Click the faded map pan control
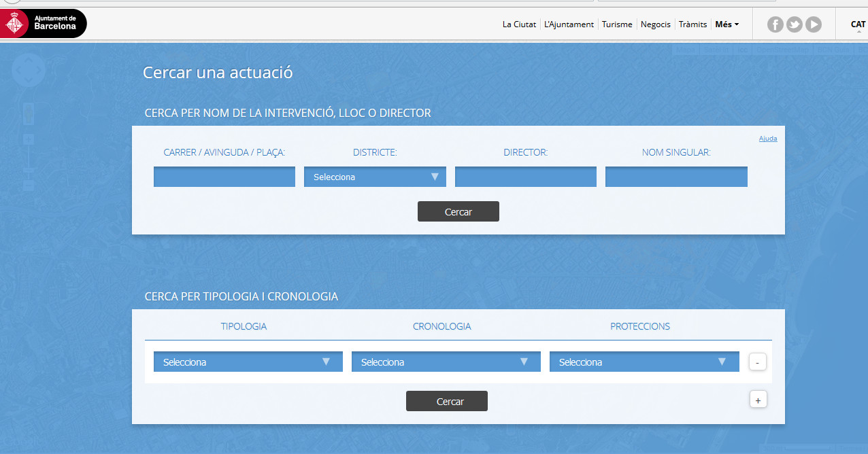This screenshot has width=868, height=454. coord(29,69)
